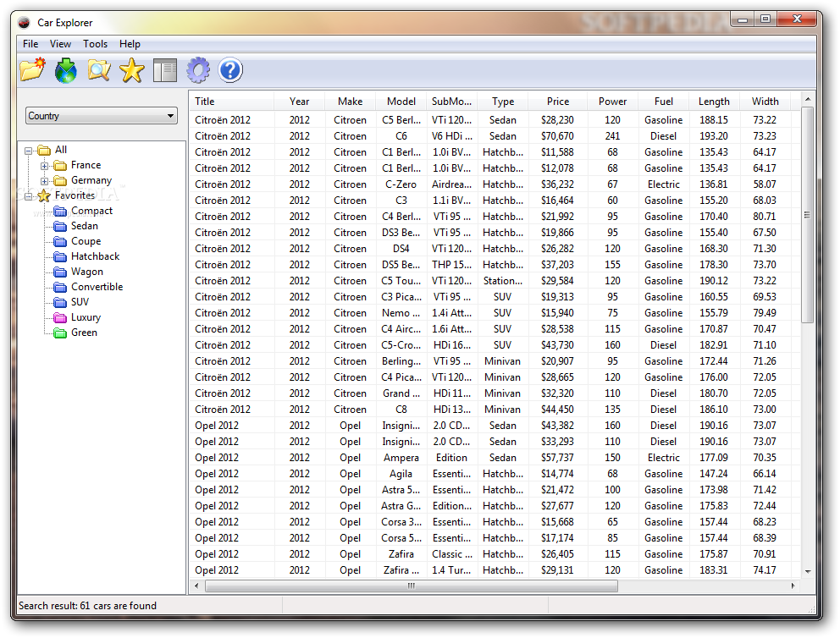Sort by the Fuel column header
Screen dimensions: 840x638
pos(663,102)
